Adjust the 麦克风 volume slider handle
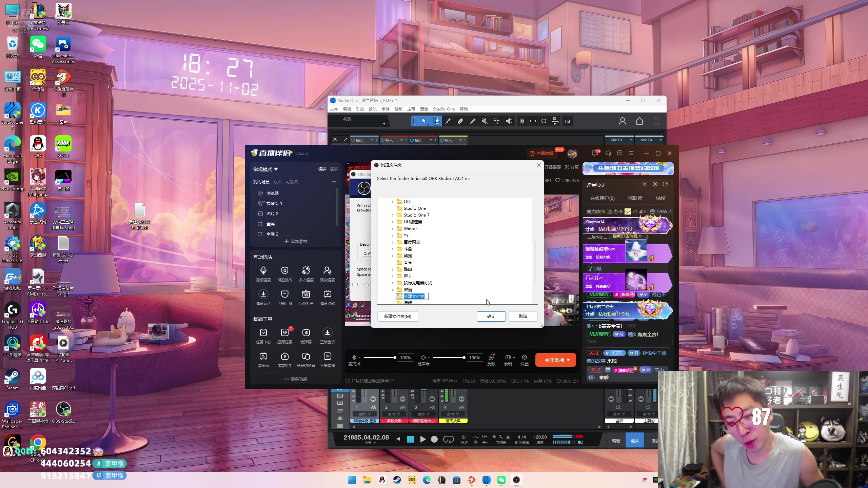868x488 pixels. (x=395, y=358)
